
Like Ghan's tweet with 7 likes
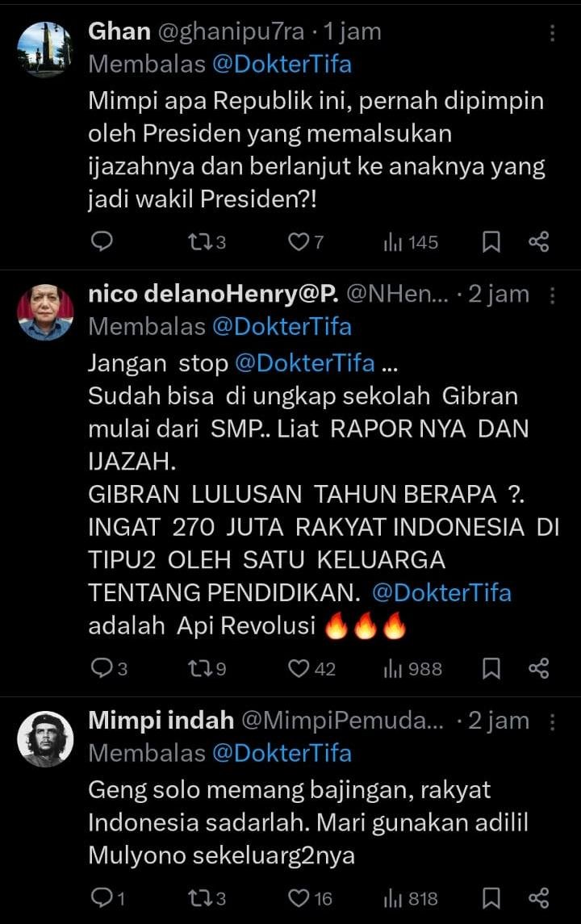click(x=299, y=241)
